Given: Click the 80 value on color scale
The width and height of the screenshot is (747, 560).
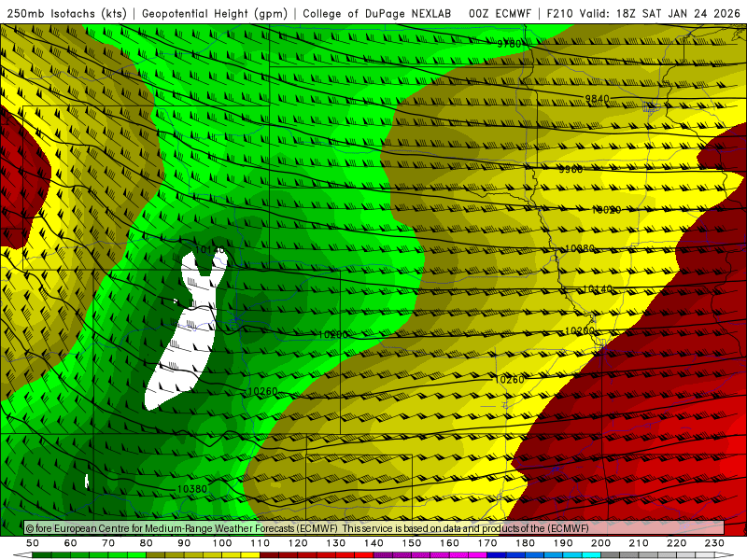Looking at the screenshot, I should (147, 543).
